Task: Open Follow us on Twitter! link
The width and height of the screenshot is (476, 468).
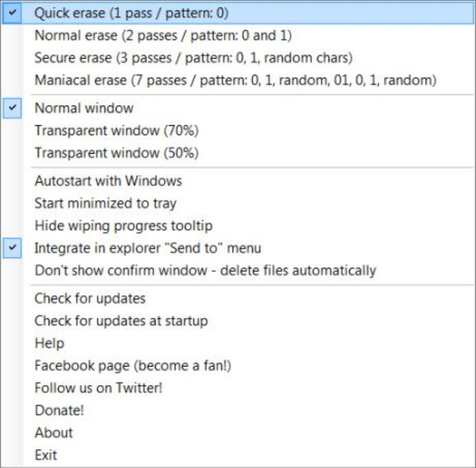Action: [98, 388]
